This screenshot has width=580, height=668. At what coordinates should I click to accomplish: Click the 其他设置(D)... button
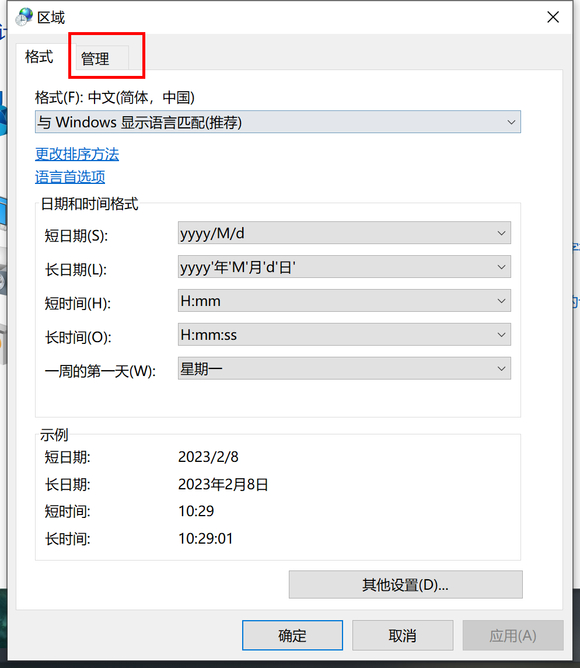point(406,585)
